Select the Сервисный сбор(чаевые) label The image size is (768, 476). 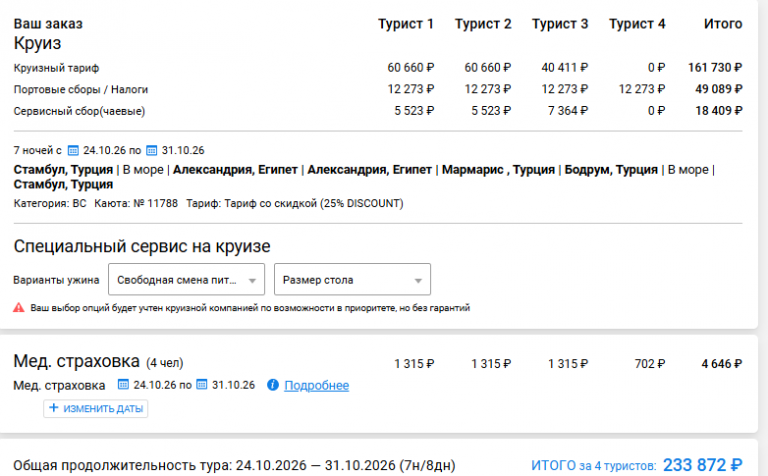(79, 111)
